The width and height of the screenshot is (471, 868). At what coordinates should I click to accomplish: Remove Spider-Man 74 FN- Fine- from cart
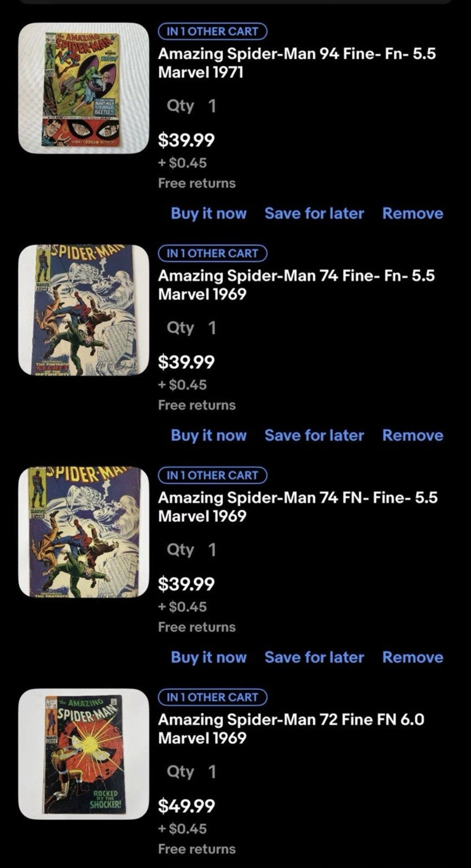pos(412,658)
